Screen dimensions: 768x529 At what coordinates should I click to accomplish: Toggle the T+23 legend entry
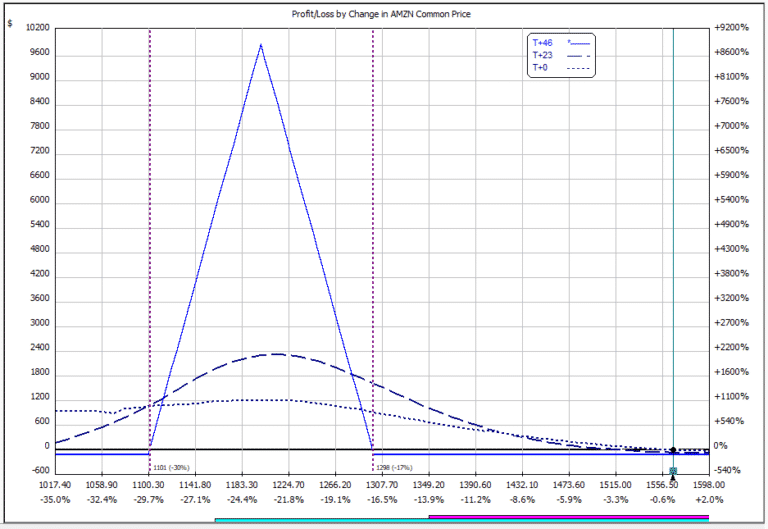(543, 55)
